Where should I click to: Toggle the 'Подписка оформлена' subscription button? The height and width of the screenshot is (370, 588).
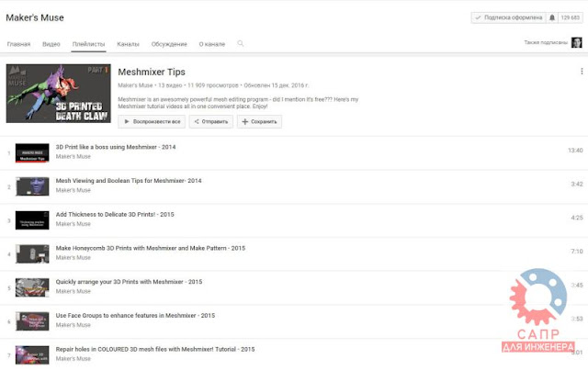click(x=508, y=17)
